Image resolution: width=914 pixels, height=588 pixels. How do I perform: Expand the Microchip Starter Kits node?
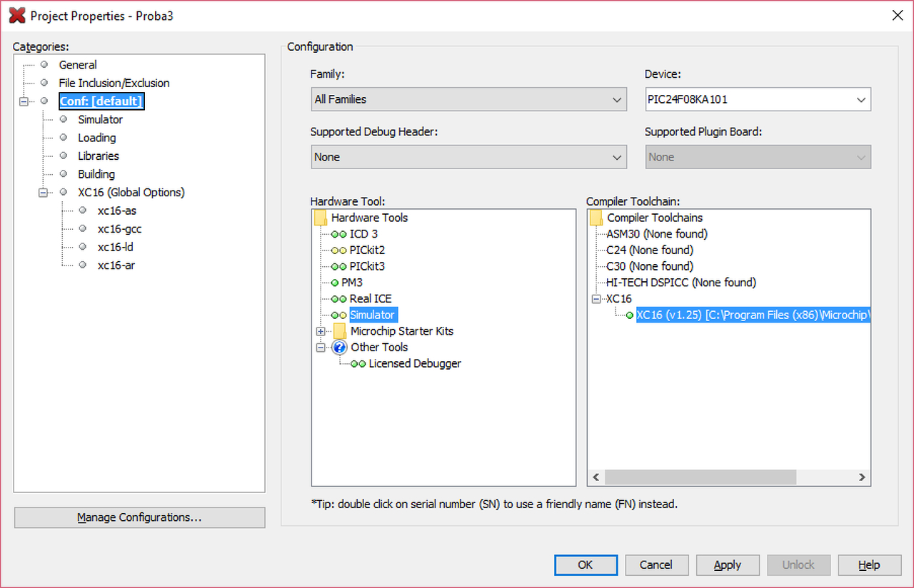click(321, 331)
